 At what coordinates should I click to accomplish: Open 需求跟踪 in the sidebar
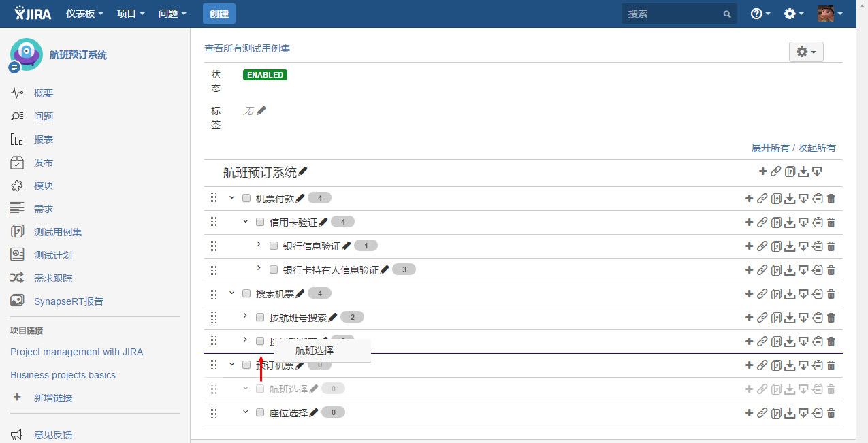(53, 278)
